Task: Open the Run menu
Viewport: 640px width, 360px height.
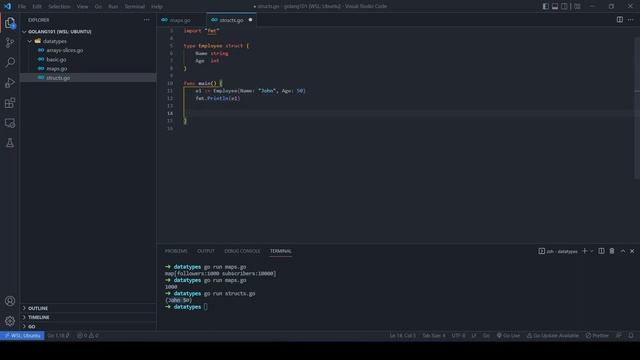Action: click(x=113, y=6)
